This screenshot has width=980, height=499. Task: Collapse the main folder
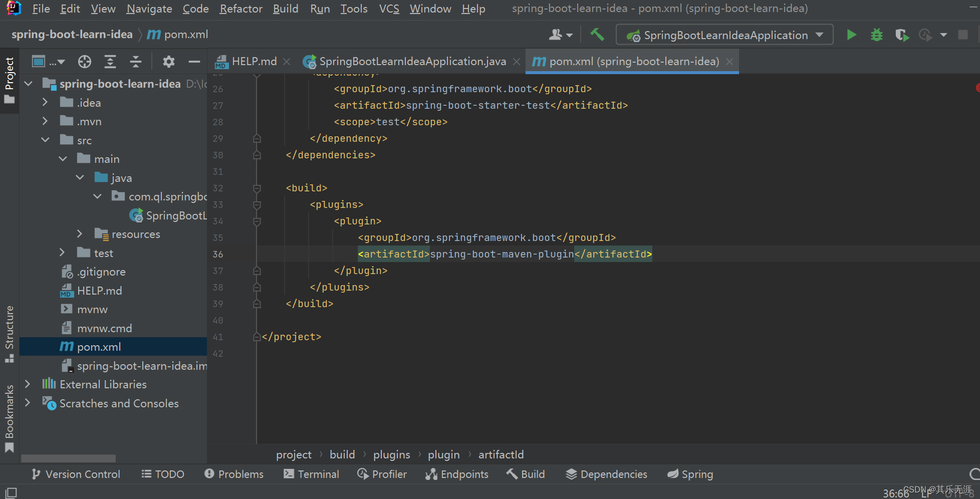(63, 159)
